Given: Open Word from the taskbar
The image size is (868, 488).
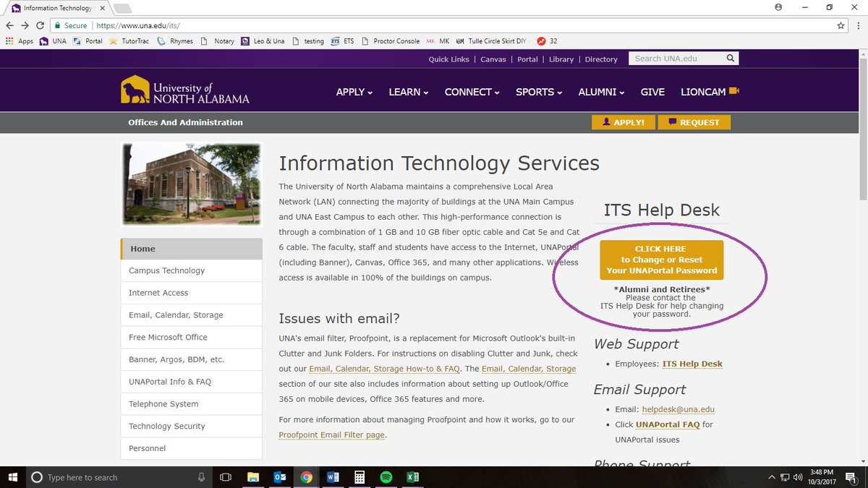Looking at the screenshot, I should 333,477.
